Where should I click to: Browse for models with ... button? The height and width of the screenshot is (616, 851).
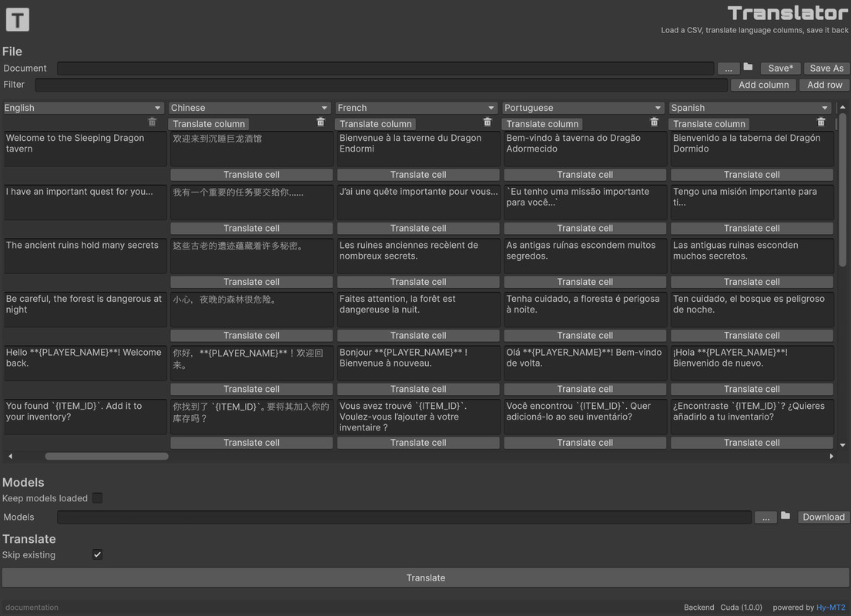pyautogui.click(x=766, y=517)
